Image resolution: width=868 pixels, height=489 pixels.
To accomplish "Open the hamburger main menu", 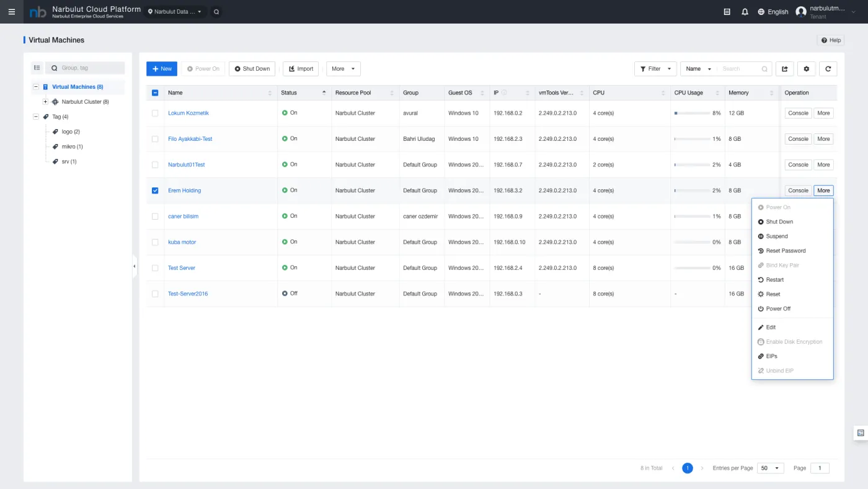I will point(12,12).
